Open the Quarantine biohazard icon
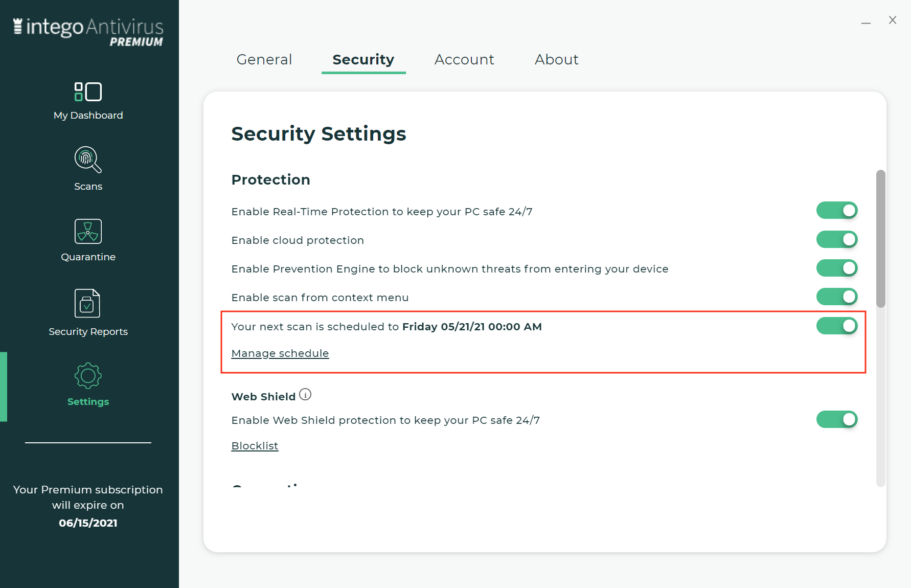The width and height of the screenshot is (911, 588). 88,231
